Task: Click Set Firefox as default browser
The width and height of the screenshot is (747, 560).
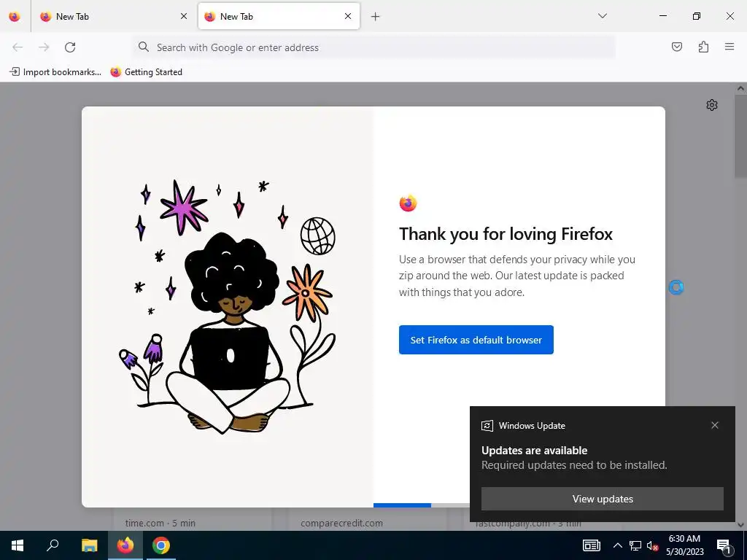Action: 476,340
